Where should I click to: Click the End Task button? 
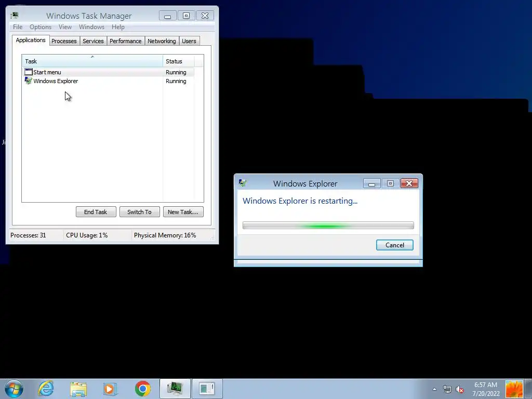click(96, 212)
